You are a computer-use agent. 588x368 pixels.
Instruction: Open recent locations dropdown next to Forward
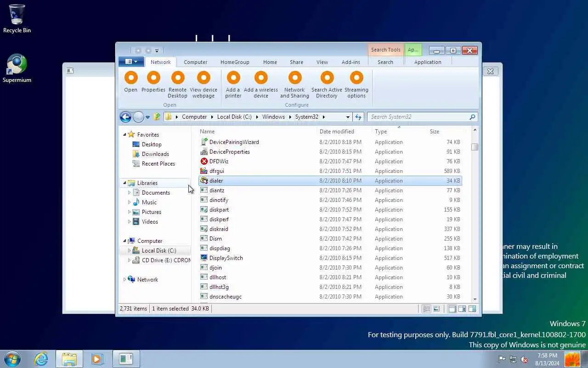coord(147,117)
